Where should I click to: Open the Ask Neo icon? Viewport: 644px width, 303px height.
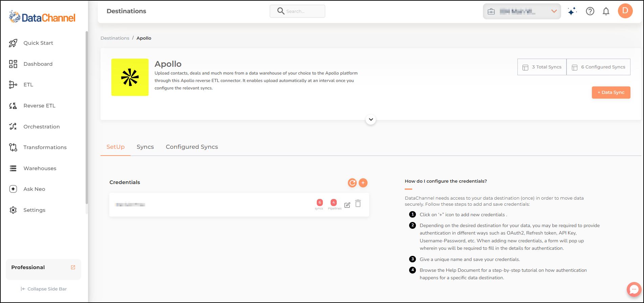coord(13,189)
